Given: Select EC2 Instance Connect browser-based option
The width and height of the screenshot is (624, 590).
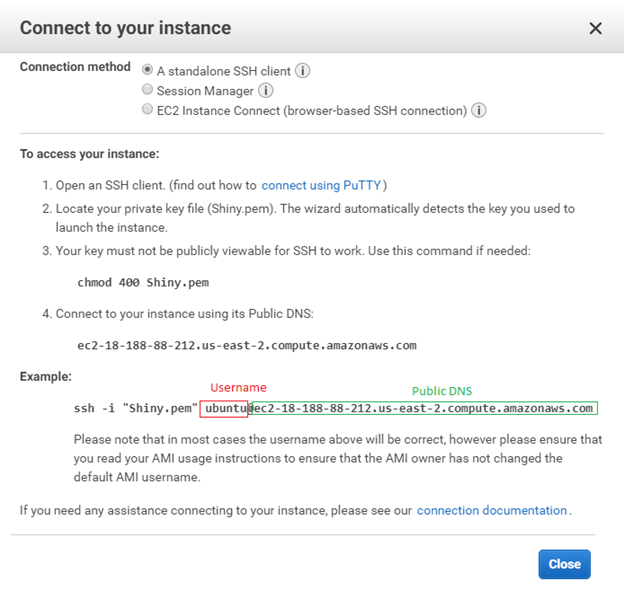Looking at the screenshot, I should 147,109.
